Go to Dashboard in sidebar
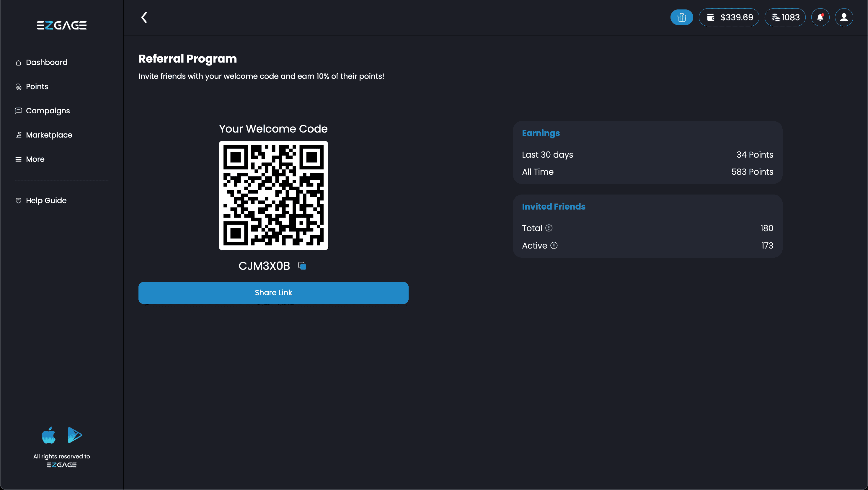This screenshot has width=868, height=490. click(x=47, y=62)
